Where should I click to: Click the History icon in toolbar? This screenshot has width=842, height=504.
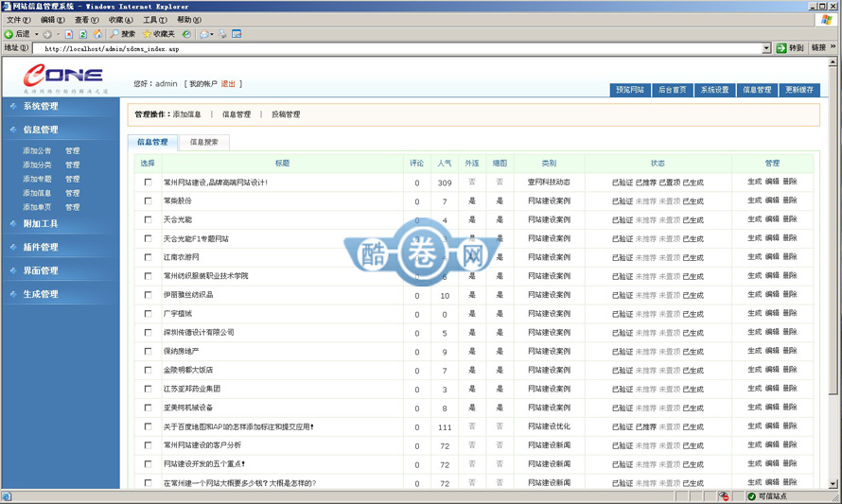pos(186,34)
